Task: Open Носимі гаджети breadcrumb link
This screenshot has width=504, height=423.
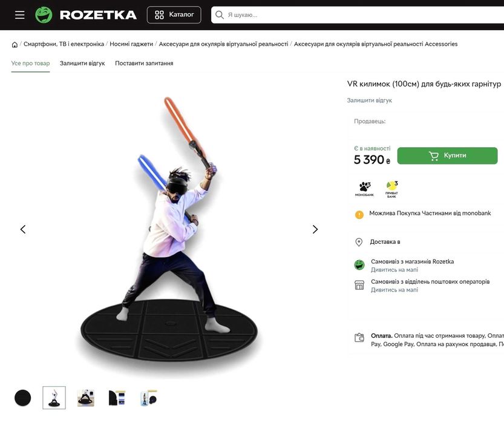Action: [131, 44]
